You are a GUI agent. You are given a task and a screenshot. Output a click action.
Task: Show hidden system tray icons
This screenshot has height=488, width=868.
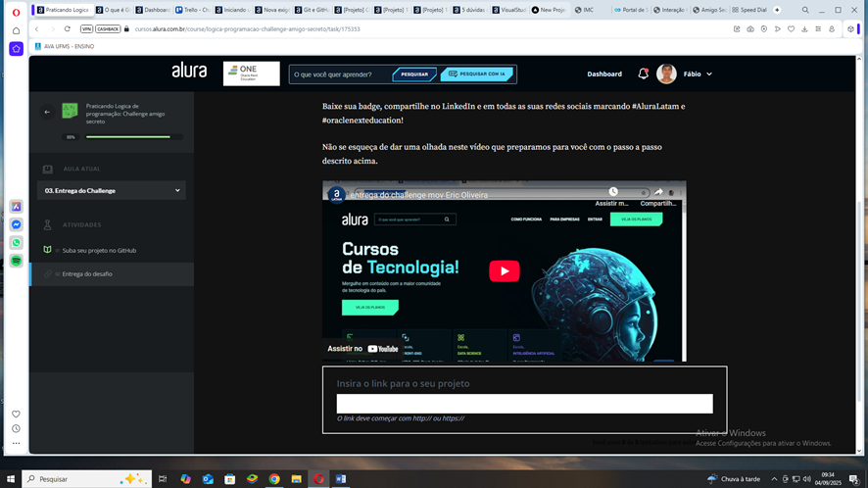point(774,479)
